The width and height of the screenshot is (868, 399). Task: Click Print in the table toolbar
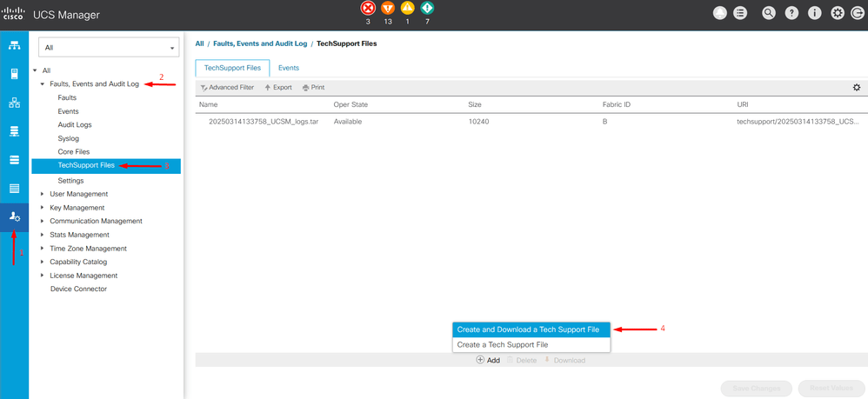(313, 88)
